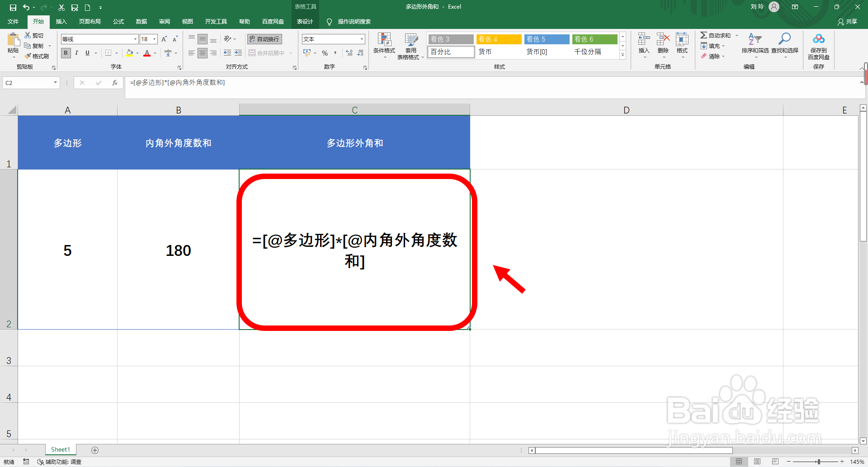Apply the 百分比 cell style

(x=451, y=52)
